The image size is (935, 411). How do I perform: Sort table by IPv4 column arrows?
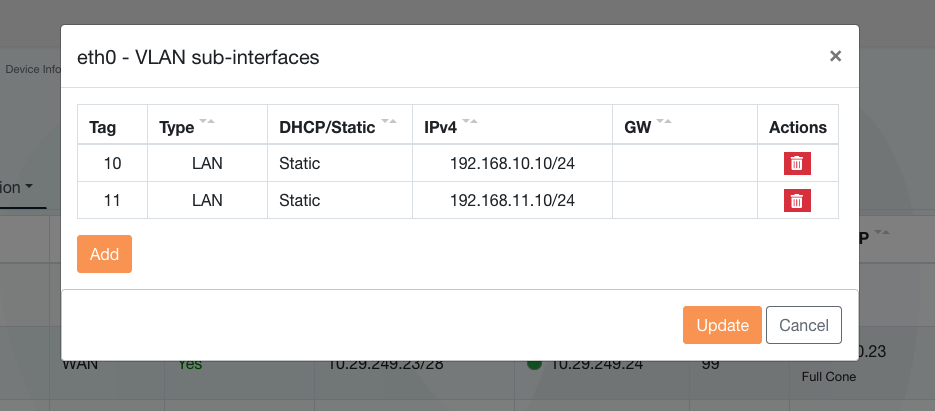coord(470,122)
